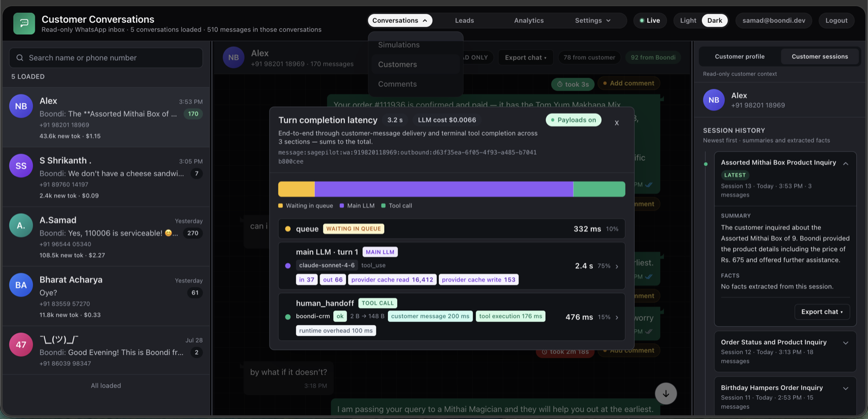The width and height of the screenshot is (868, 419).
Task: Open the Leads tab
Action: click(464, 21)
